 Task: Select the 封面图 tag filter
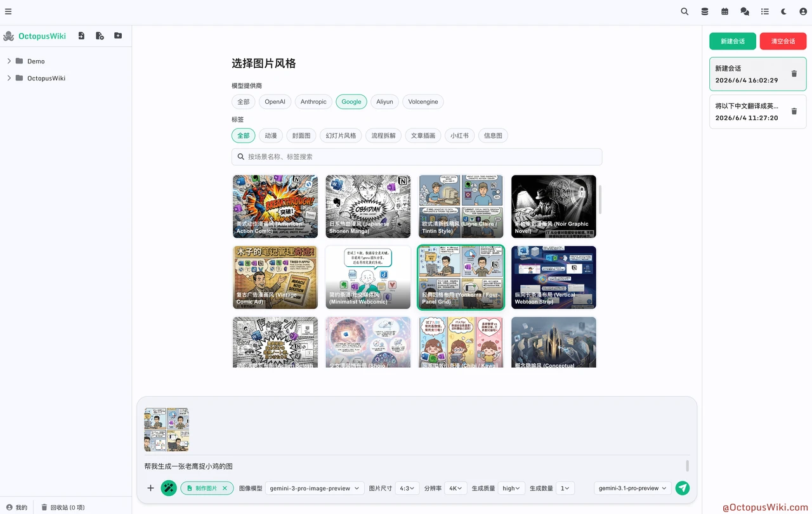[301, 136]
